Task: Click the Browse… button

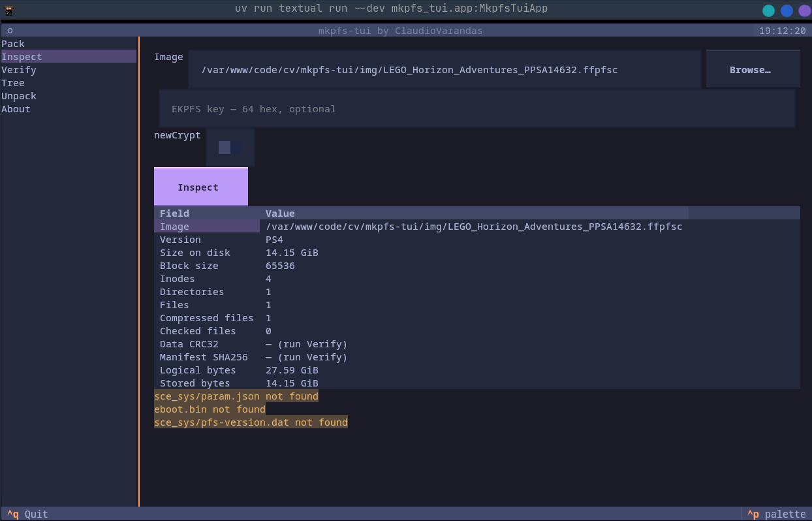Action: click(x=753, y=69)
